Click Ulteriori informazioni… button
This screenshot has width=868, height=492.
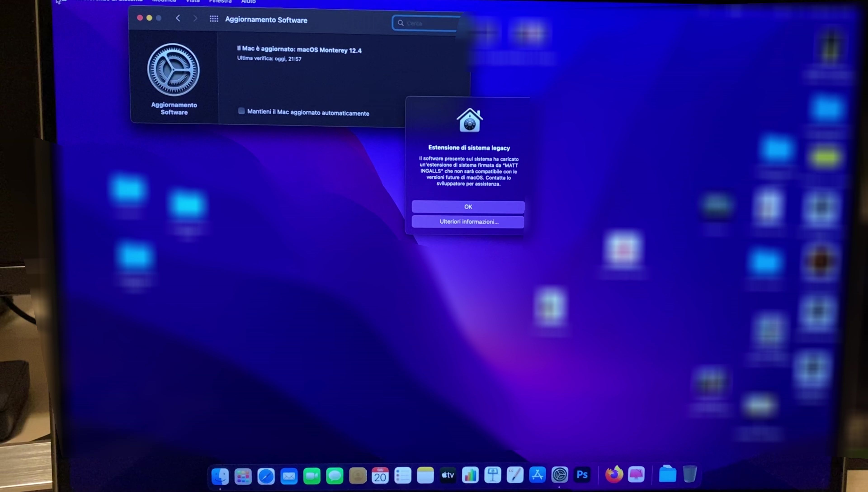(x=468, y=222)
